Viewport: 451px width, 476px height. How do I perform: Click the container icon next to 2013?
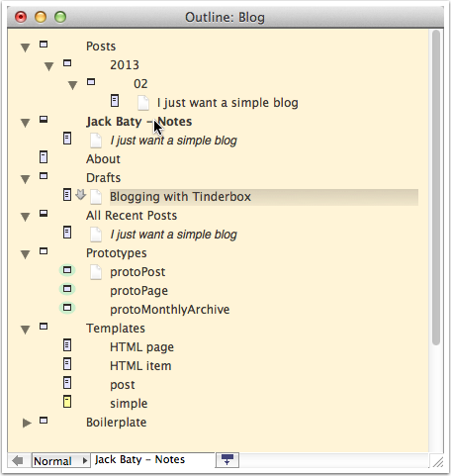tap(67, 62)
